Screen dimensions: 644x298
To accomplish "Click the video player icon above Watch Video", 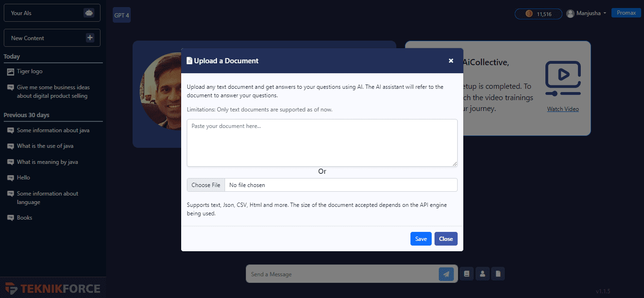I will coord(562,78).
